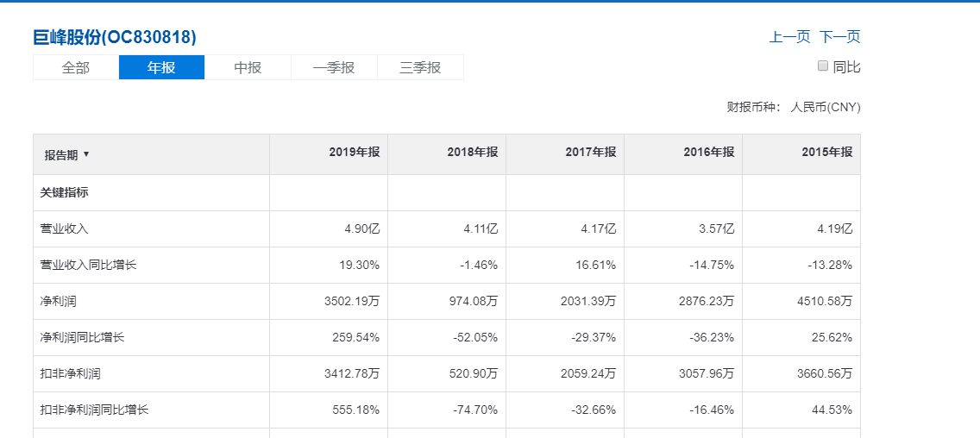Open the 三季报 tab
Screen dimensions: 980x438
tap(420, 67)
